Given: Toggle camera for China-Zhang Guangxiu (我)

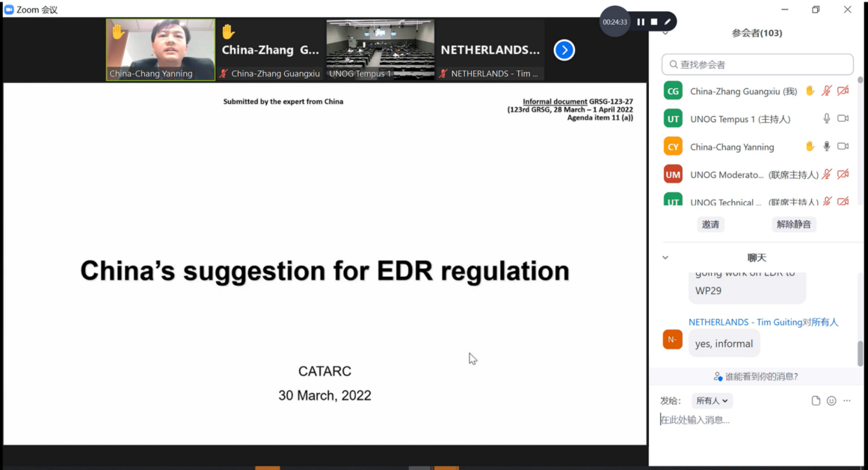Looking at the screenshot, I should coord(843,91).
